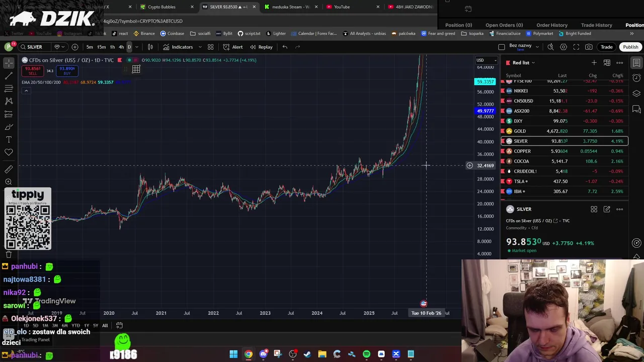Switch to the 4h timeframe

121,47
